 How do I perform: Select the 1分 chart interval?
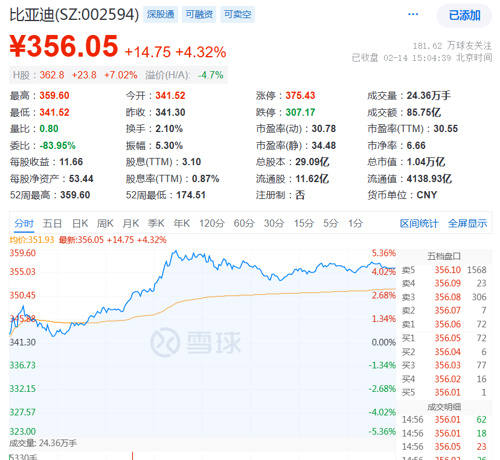coord(355,223)
